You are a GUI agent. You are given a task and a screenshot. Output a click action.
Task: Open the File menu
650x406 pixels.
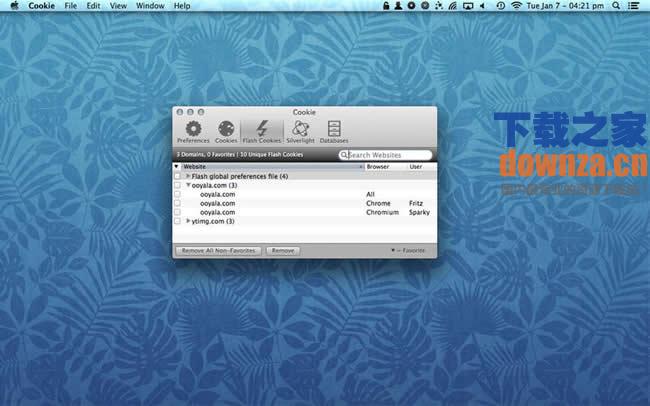70,6
